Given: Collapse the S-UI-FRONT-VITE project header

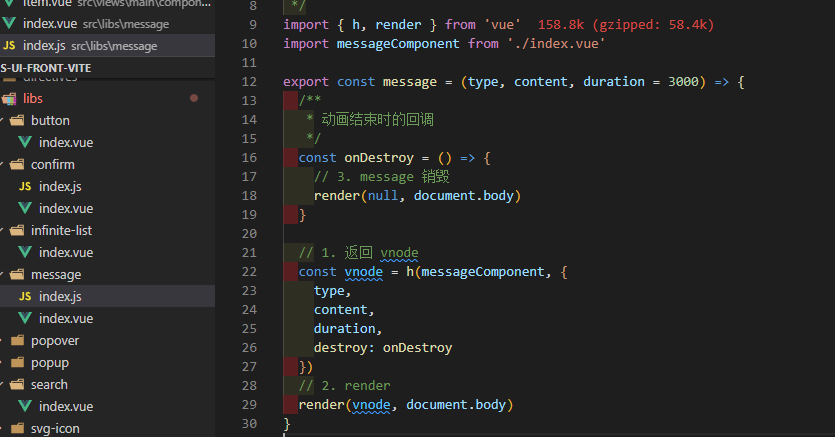Looking at the screenshot, I should [108, 68].
